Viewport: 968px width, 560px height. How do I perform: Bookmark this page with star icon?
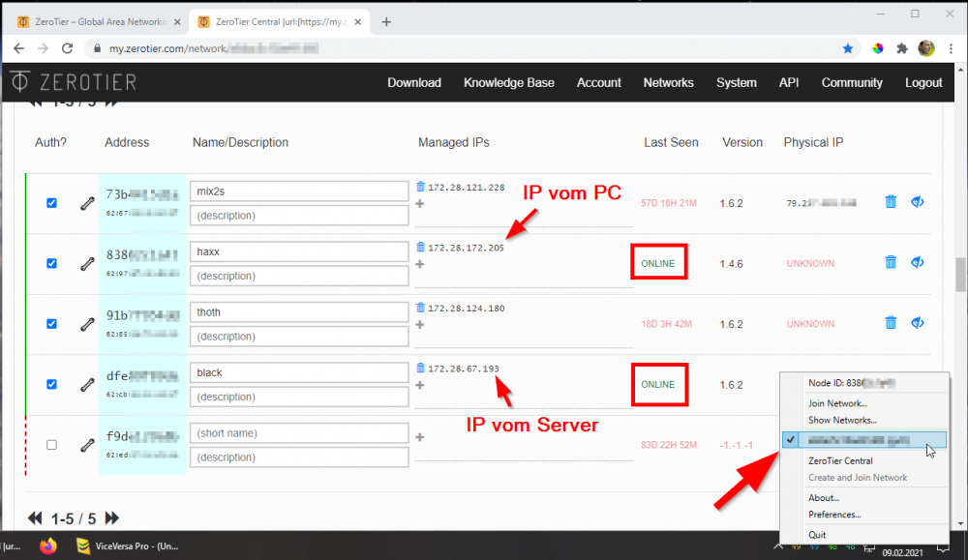coord(848,48)
